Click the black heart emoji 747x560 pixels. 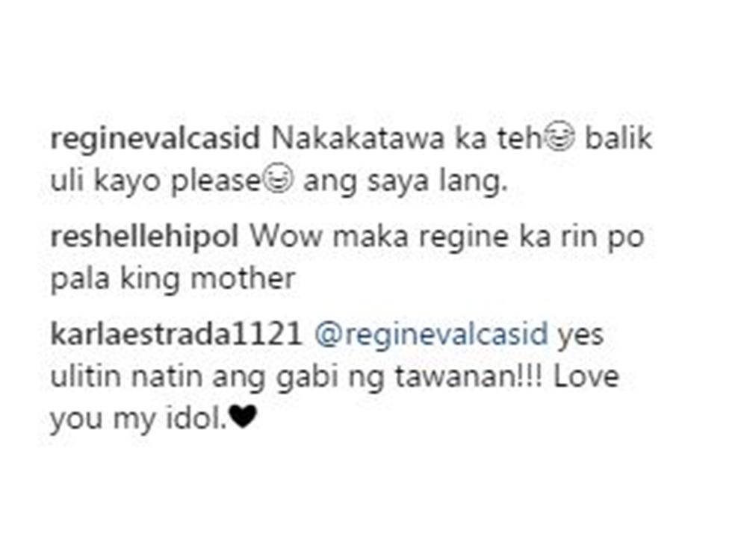click(243, 417)
